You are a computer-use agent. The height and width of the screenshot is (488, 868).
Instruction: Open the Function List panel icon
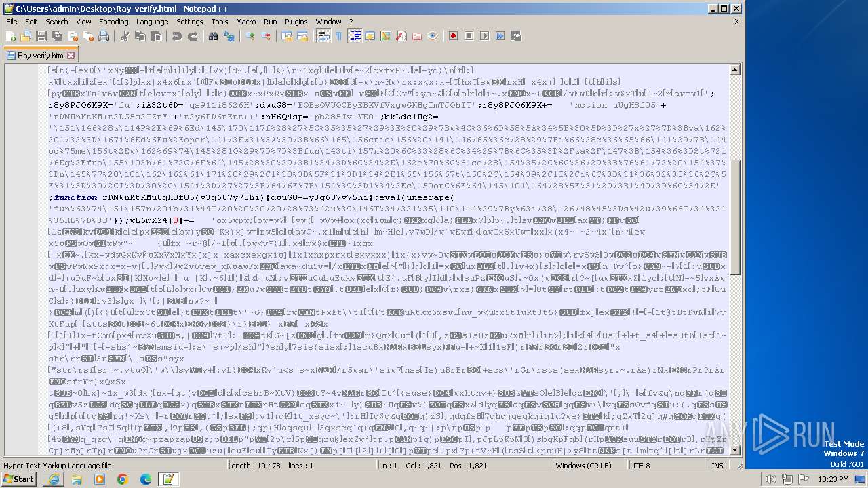pyautogui.click(x=401, y=36)
